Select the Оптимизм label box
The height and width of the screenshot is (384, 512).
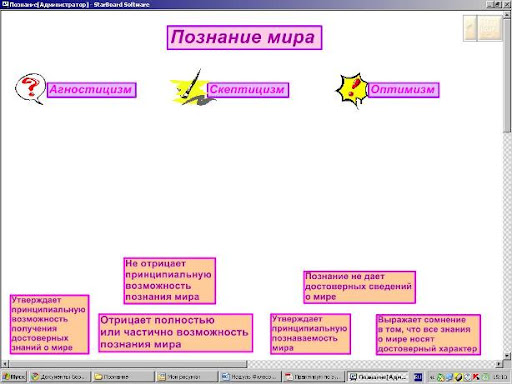pyautogui.click(x=403, y=90)
